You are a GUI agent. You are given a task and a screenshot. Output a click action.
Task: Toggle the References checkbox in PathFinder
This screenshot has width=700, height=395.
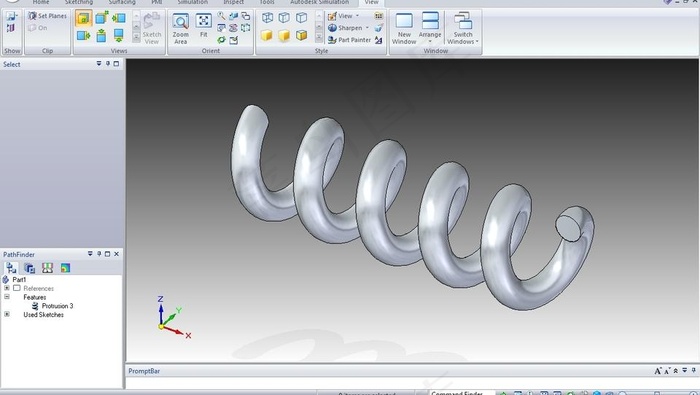(17, 288)
